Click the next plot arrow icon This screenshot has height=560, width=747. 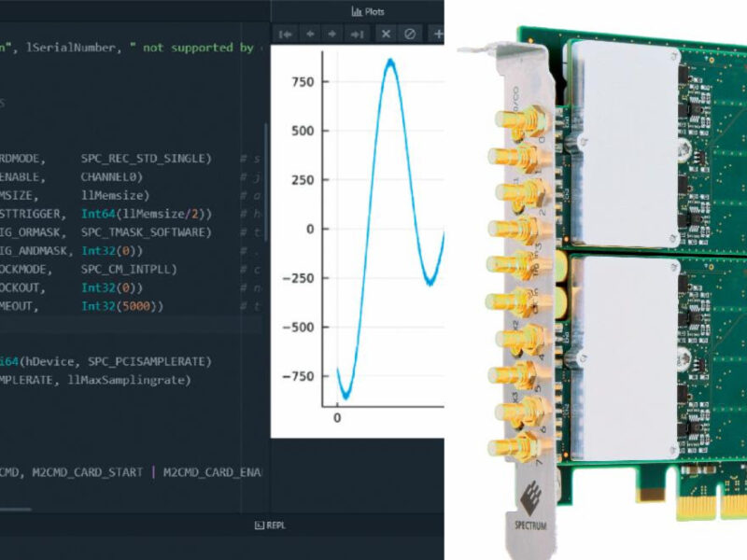tap(331, 34)
